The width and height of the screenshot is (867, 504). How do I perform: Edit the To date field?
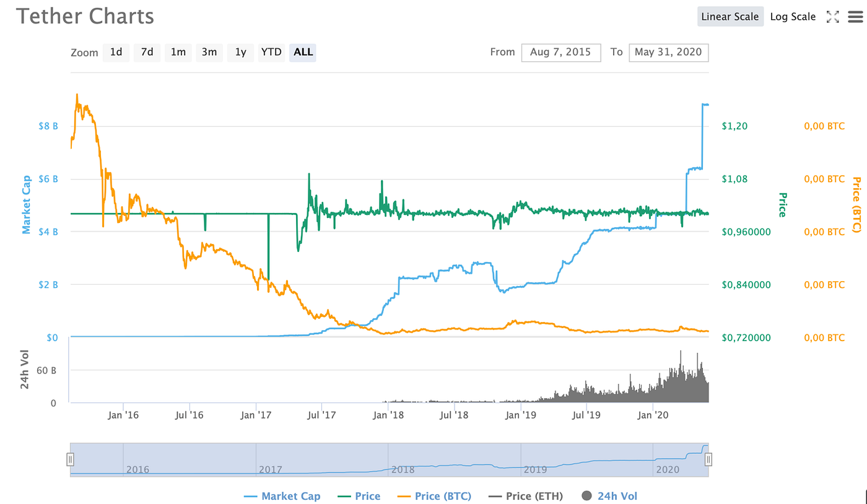669,52
